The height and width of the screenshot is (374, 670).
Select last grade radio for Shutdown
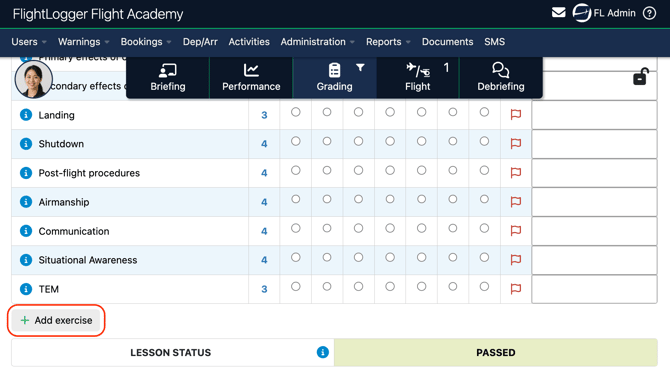pos(484,141)
